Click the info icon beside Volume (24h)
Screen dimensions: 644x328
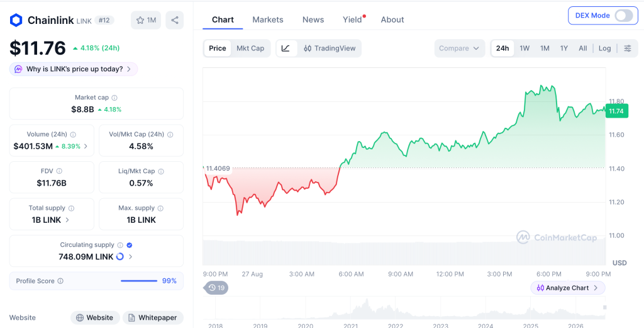point(73,134)
